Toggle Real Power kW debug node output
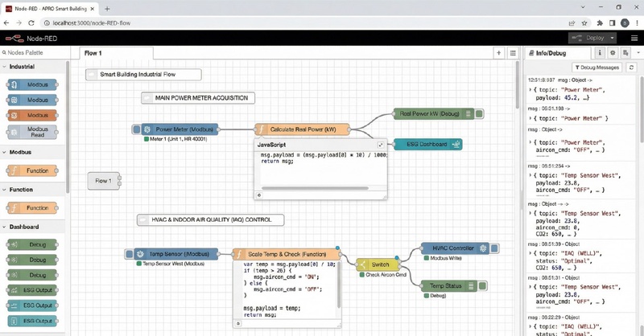The width and height of the screenshot is (644, 336). 479,113
